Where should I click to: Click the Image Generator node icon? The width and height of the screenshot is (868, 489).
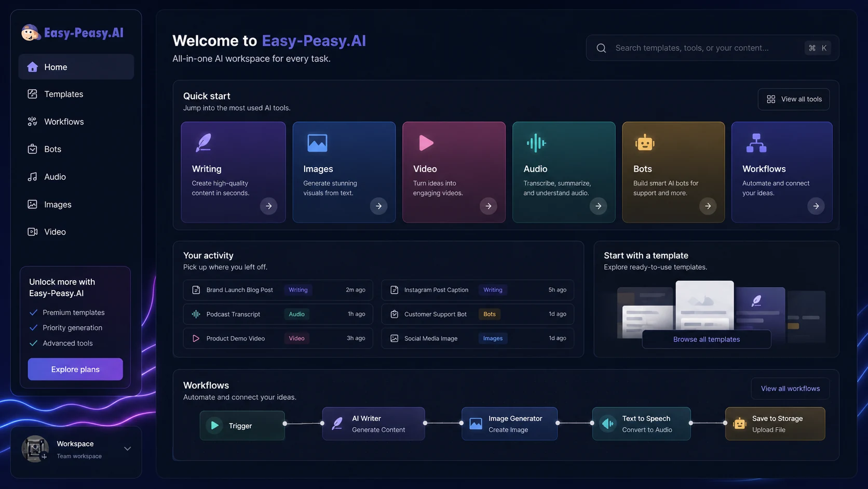click(476, 424)
